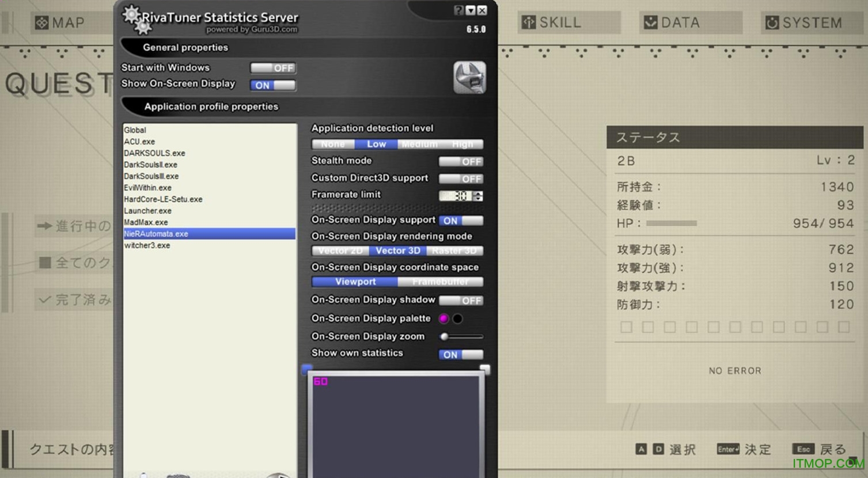The width and height of the screenshot is (868, 478).
Task: Click the 60 framerate OSD preview text
Action: pos(321,381)
